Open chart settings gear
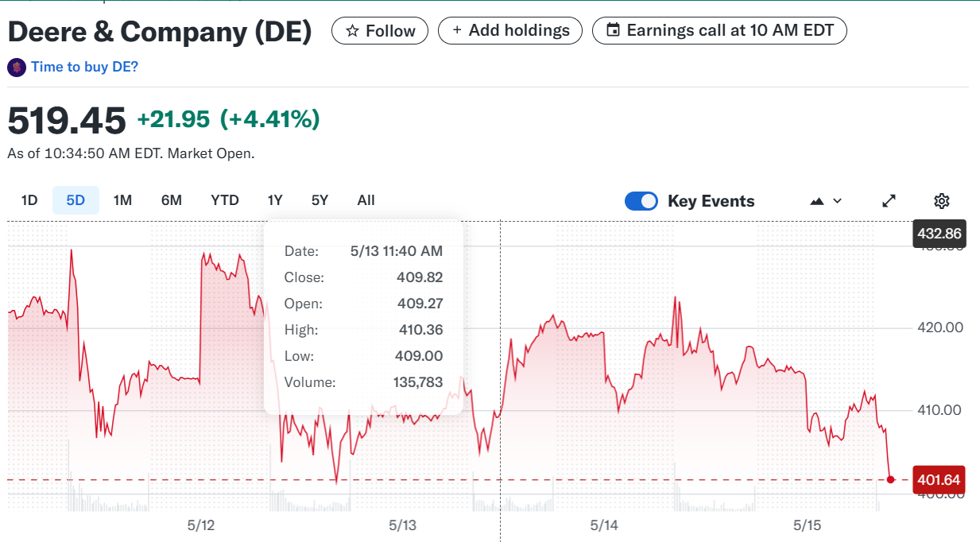980x542 pixels. (x=942, y=201)
